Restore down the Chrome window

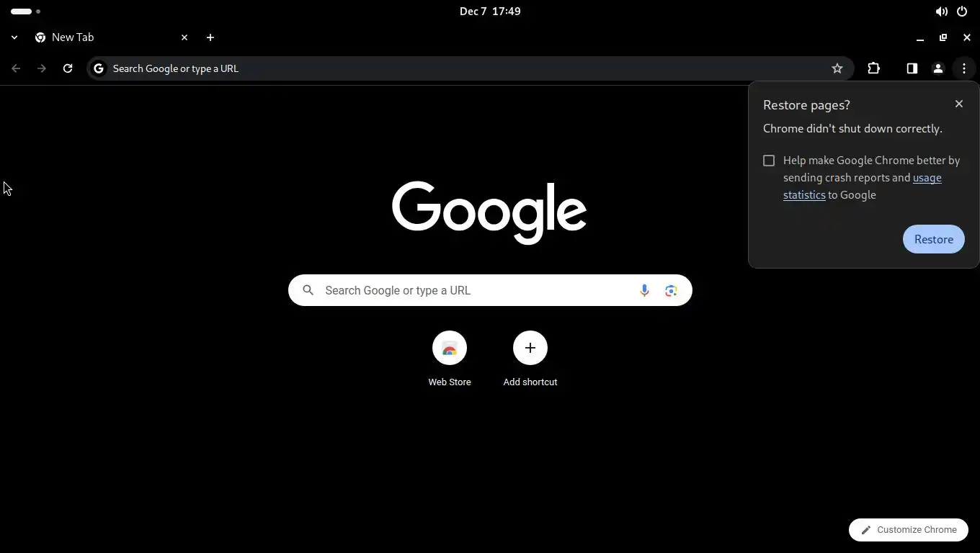click(943, 37)
